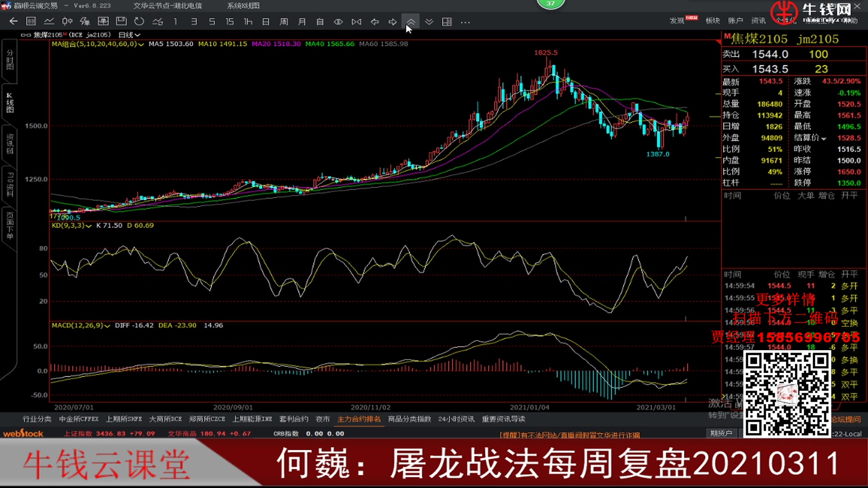Select the 24小时资讯 bottom tab
This screenshot has height=488, width=868.
coord(456,419)
